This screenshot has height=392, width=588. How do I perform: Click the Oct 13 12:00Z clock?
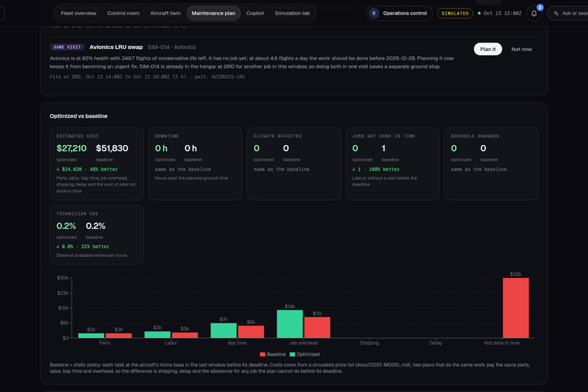click(x=502, y=13)
